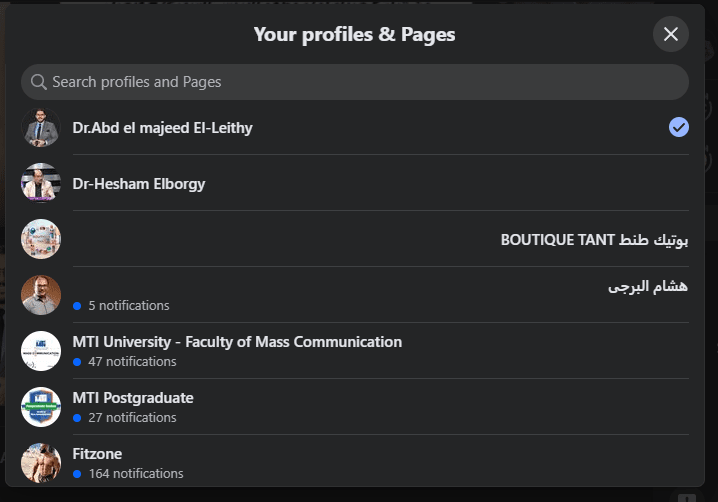Open the 47 notifications link

pyautogui.click(x=132, y=361)
